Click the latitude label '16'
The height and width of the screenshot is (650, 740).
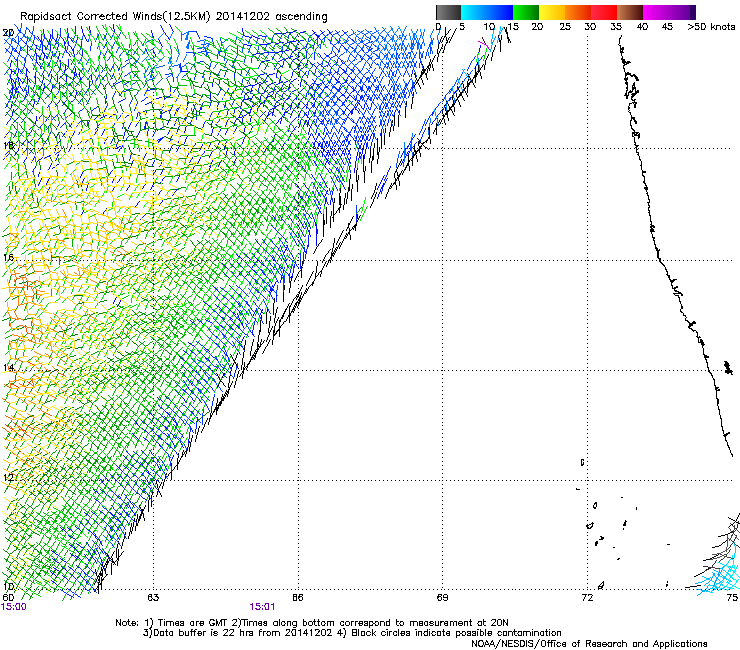(8, 258)
